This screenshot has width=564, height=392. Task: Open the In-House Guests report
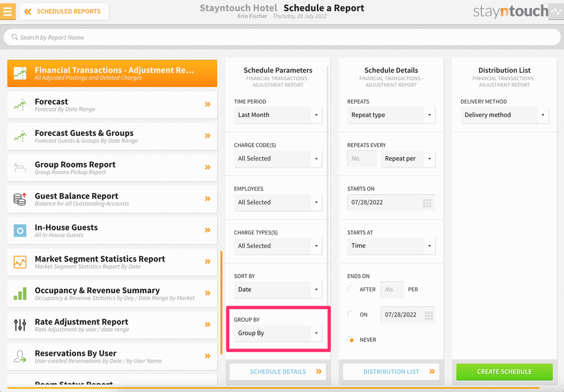coord(112,231)
